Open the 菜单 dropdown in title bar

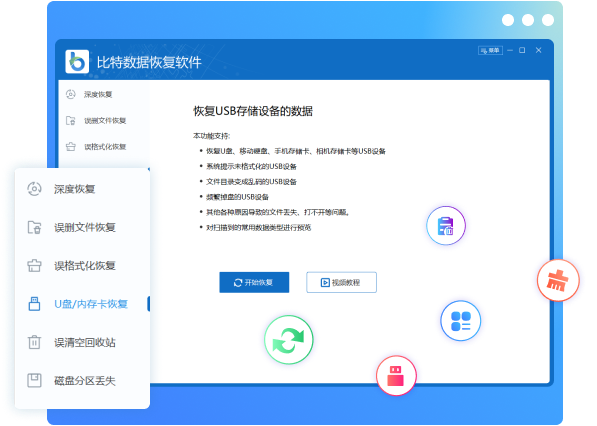490,50
